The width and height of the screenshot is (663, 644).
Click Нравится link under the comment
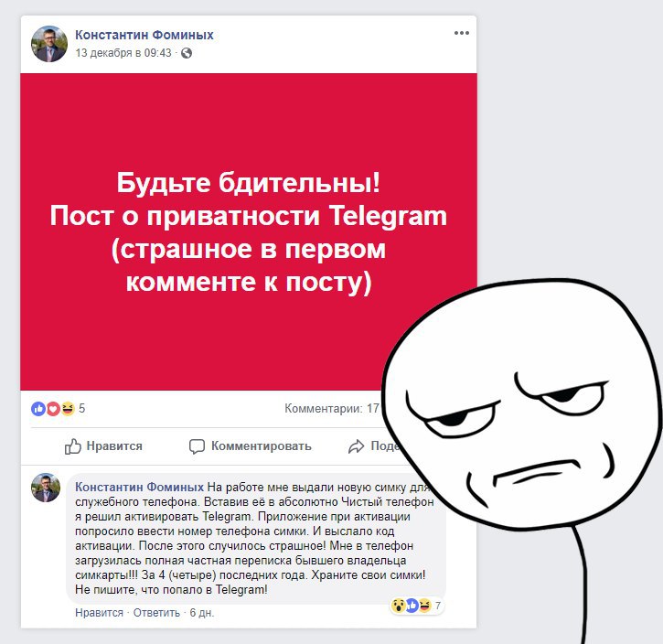tap(99, 613)
